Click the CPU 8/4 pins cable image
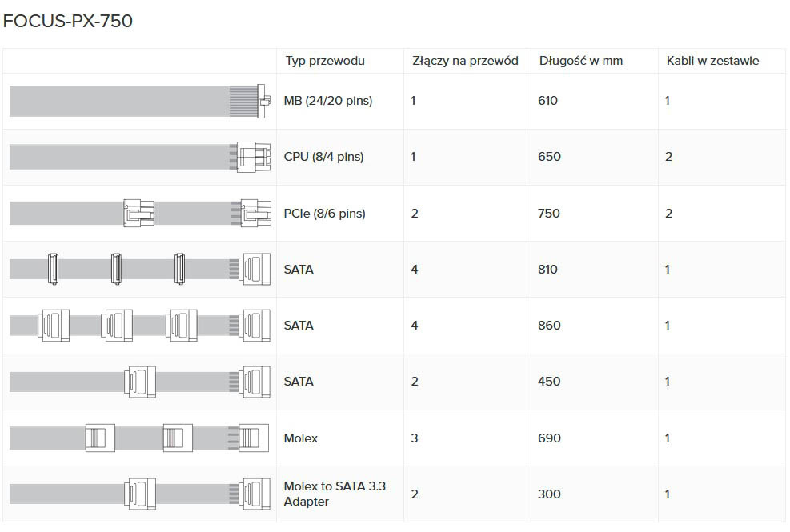The height and width of the screenshot is (532, 790). pyautogui.click(x=139, y=157)
